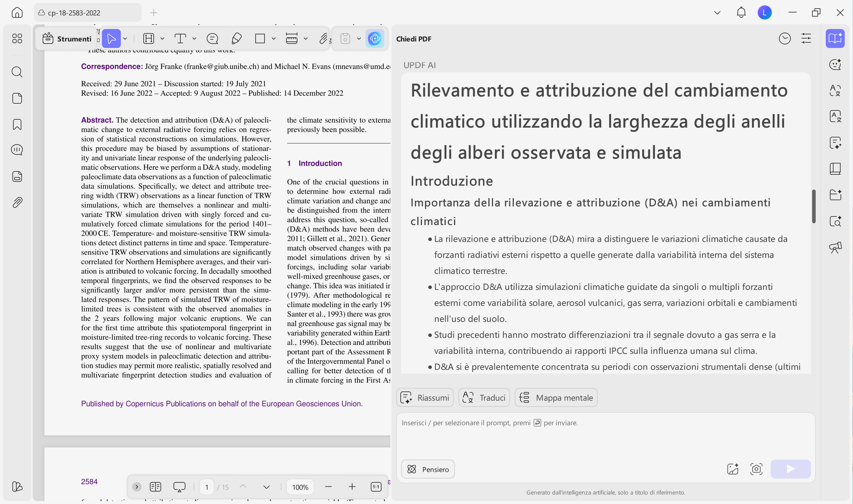Select the rectangle shape tool

coord(260,39)
